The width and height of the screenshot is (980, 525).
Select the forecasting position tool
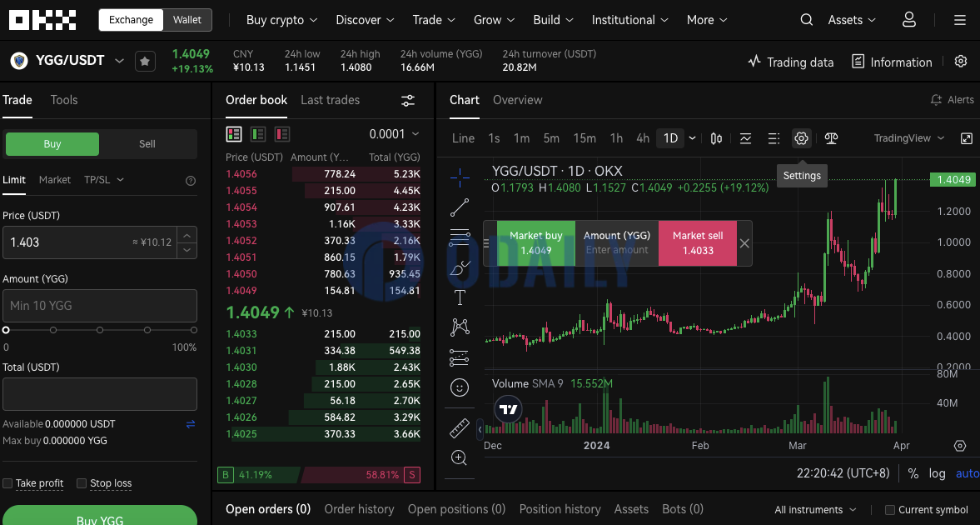460,357
